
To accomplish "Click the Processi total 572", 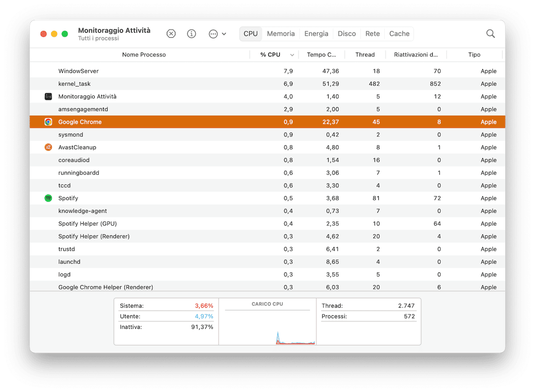I will [x=410, y=316].
